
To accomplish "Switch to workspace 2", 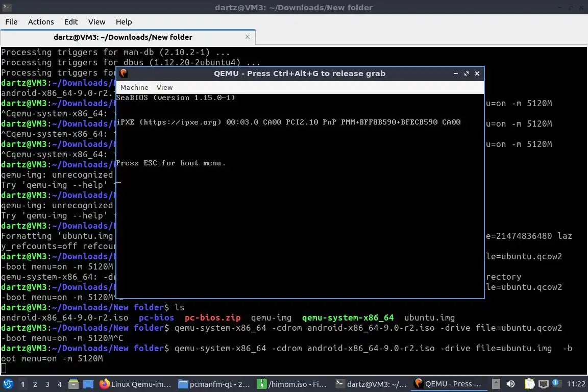I will click(35, 384).
